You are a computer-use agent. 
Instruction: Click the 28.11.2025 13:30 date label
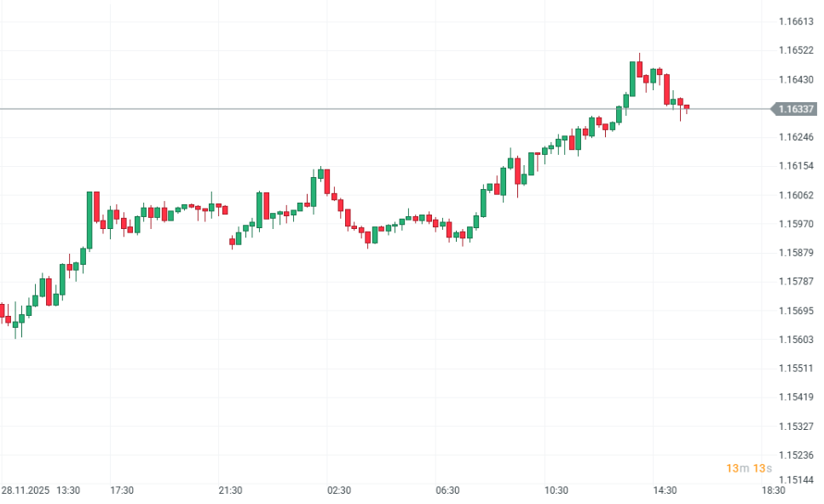tap(41, 490)
